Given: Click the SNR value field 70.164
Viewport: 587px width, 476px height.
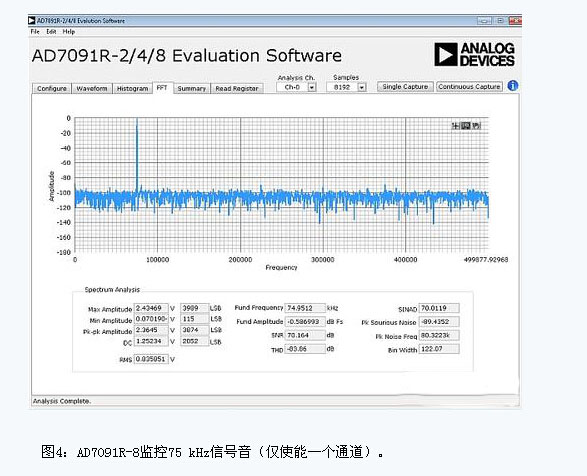Looking at the screenshot, I should [x=305, y=335].
